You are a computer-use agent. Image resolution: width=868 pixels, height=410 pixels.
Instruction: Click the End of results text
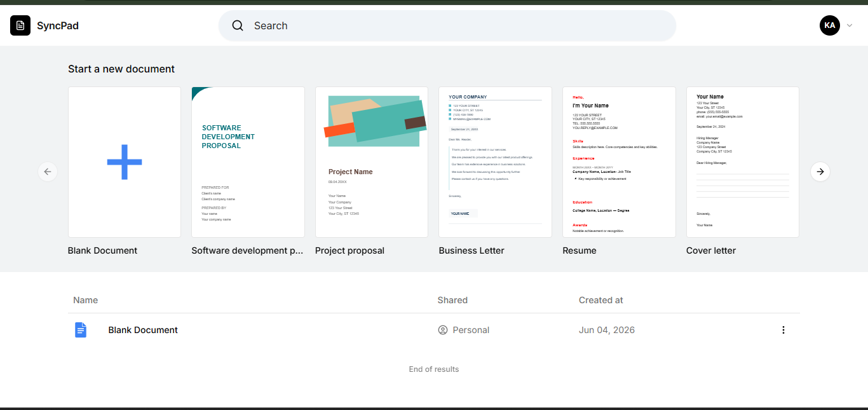434,369
